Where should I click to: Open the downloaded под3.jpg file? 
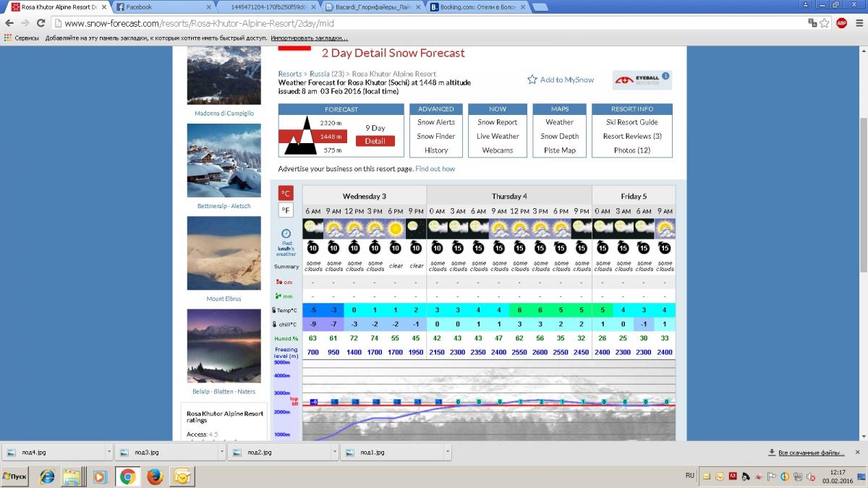pos(166,453)
